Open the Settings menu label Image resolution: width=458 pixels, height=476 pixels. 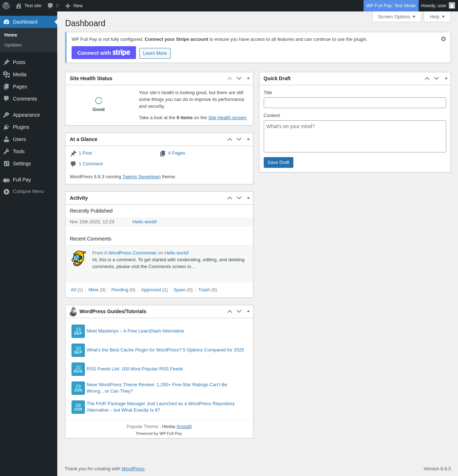point(22,164)
